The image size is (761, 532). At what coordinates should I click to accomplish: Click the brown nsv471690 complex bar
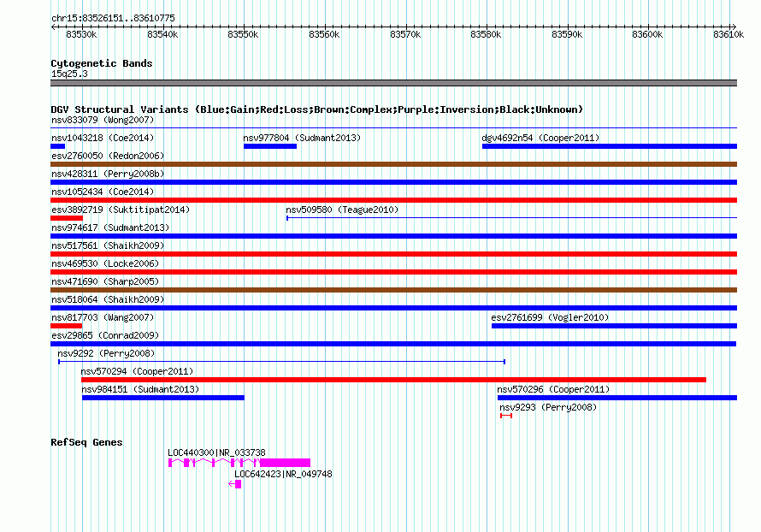tap(393, 290)
